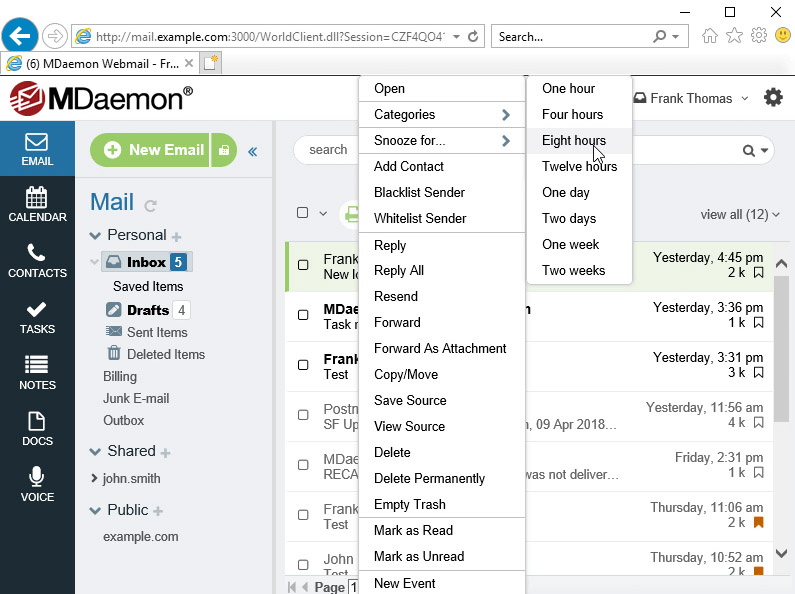The width and height of the screenshot is (795, 594).
Task: Open the Sent Items folder
Action: tap(147, 332)
